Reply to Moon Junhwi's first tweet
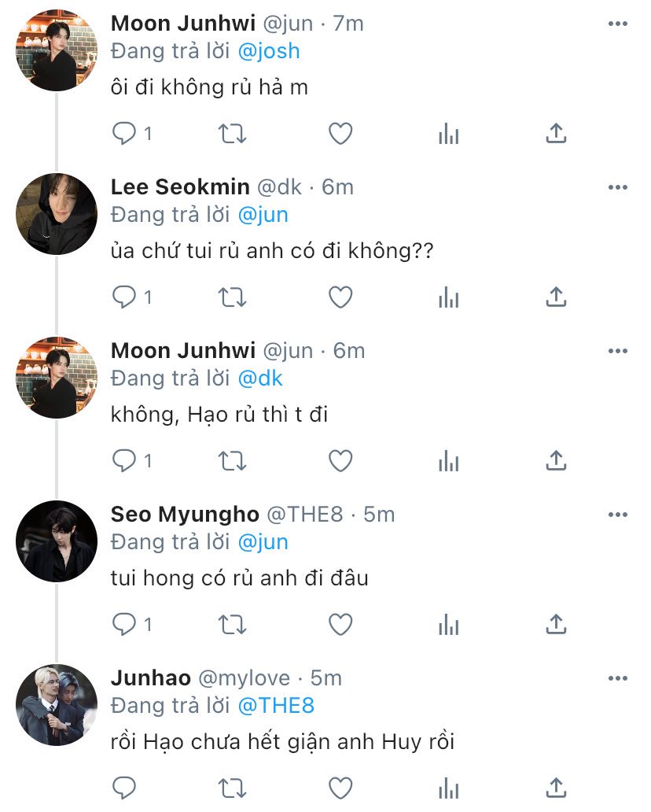 [124, 134]
